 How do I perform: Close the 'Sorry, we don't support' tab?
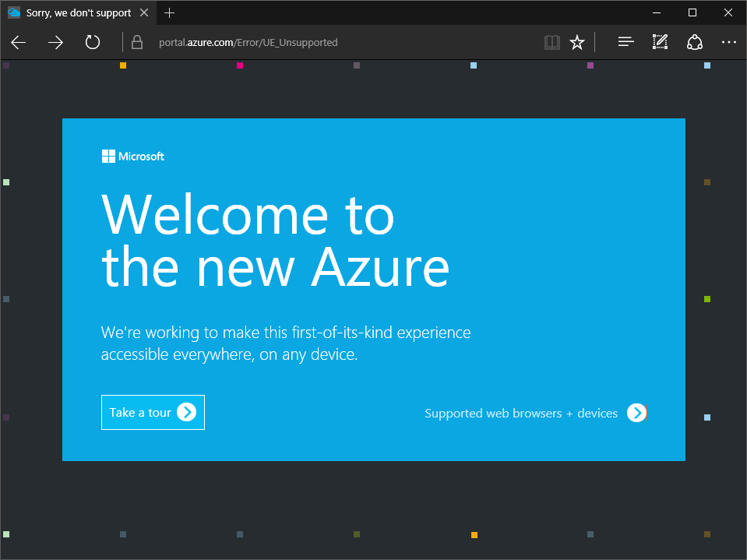[x=144, y=13]
